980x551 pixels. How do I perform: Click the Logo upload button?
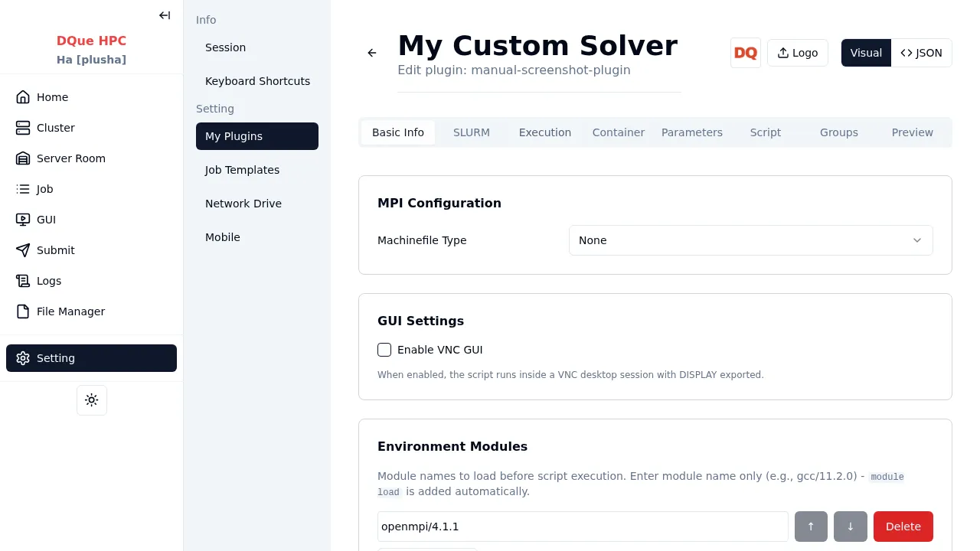[x=797, y=53]
